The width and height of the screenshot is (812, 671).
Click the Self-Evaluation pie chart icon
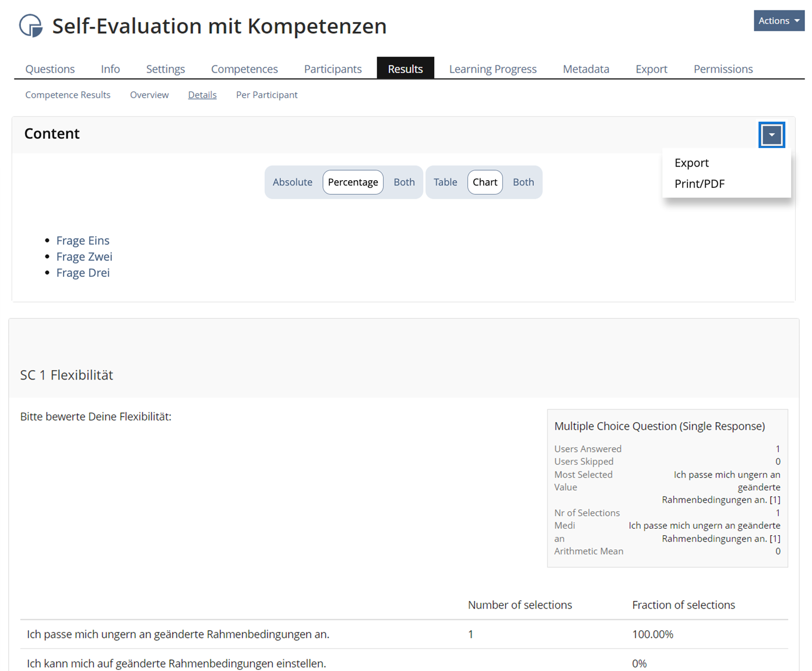pos(31,26)
